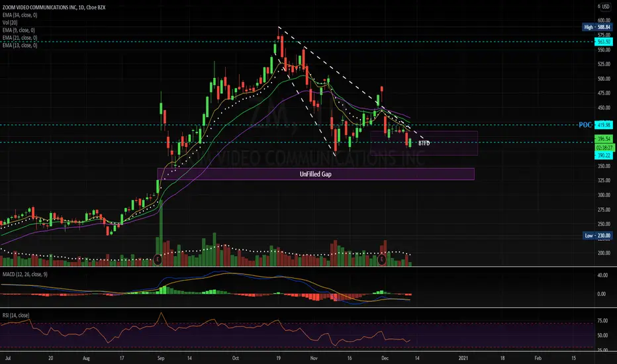This screenshot has width=617, height=364.
Task: Click the POC 419.98 price label
Action: 603,125
